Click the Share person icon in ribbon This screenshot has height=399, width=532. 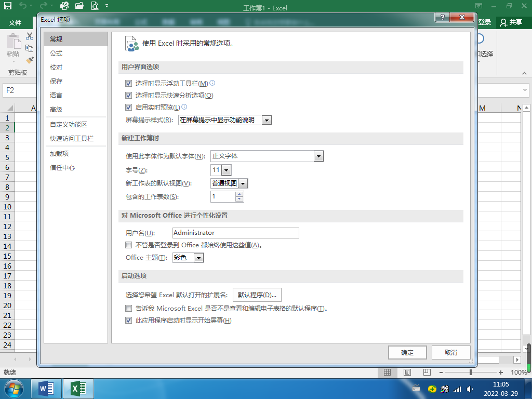(503, 23)
